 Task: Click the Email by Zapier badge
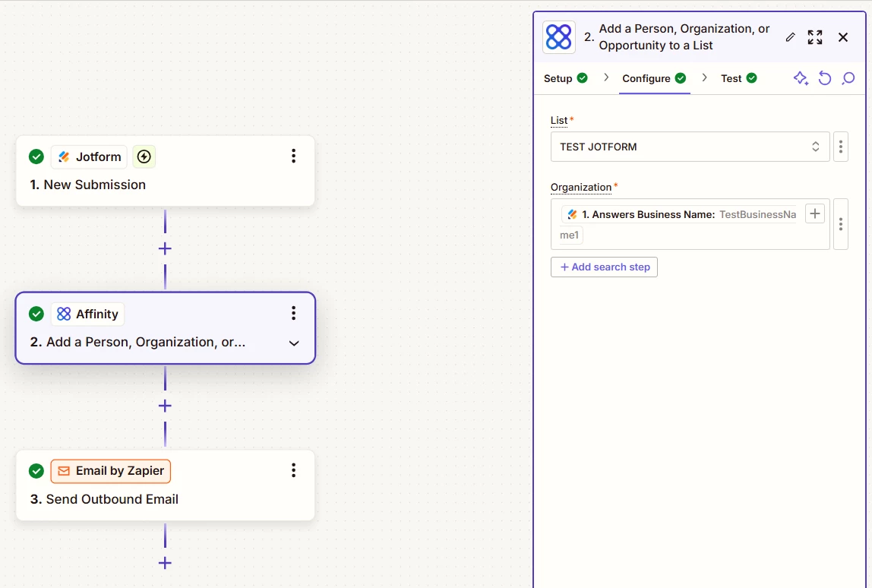point(111,471)
